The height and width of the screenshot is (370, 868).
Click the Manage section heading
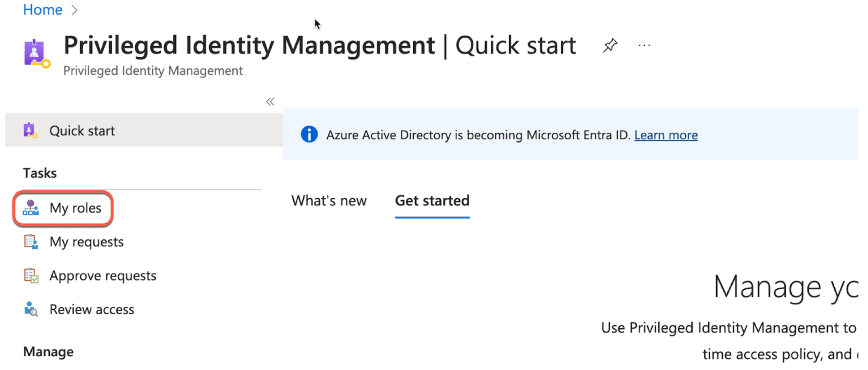click(48, 352)
